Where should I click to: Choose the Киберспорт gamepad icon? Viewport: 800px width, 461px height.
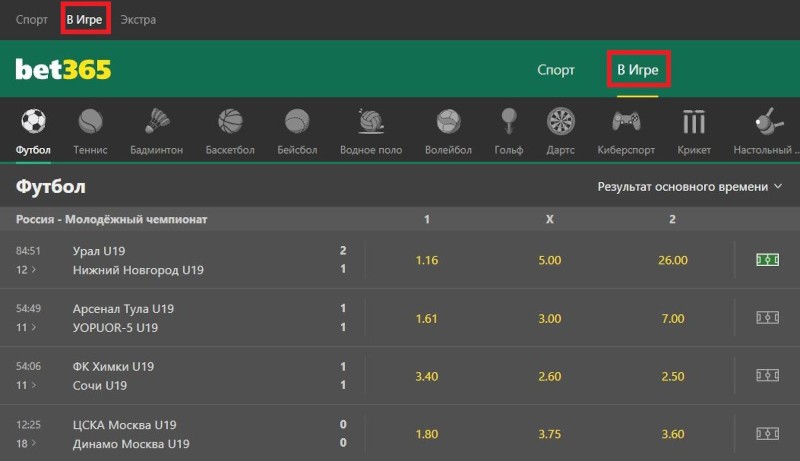point(626,122)
